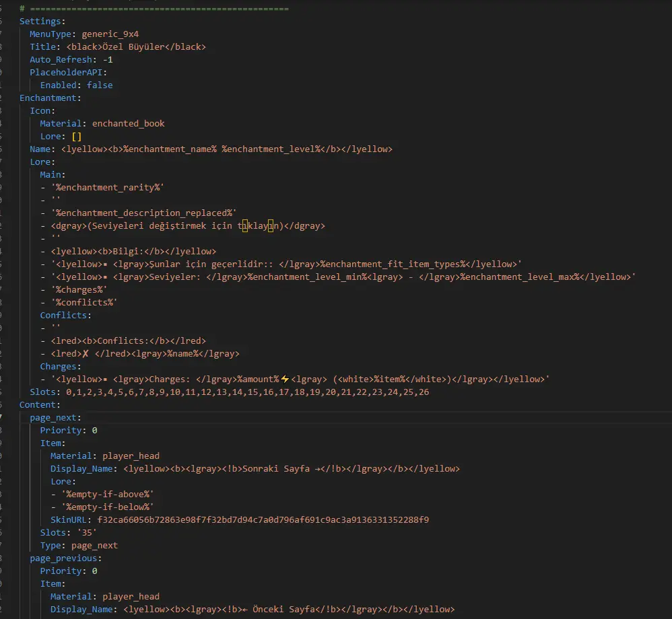Click the Slots list of numbers 0 to 26

click(x=247, y=392)
